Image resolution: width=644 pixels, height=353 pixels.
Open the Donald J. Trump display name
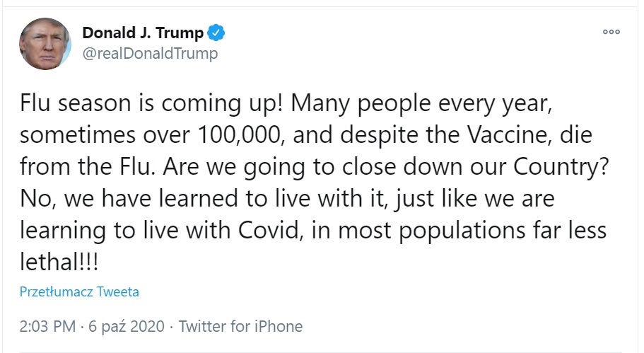point(143,33)
